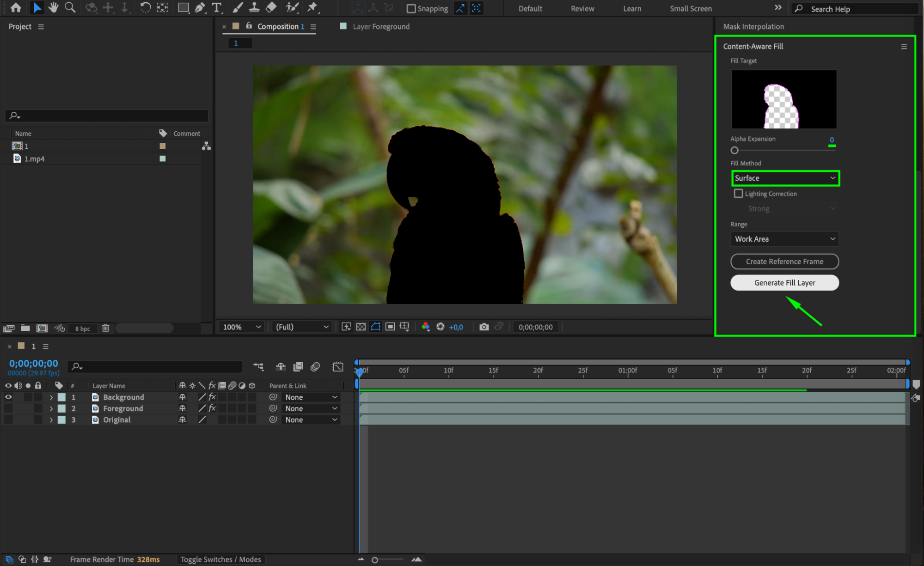Click Create Reference Frame button

tap(784, 262)
